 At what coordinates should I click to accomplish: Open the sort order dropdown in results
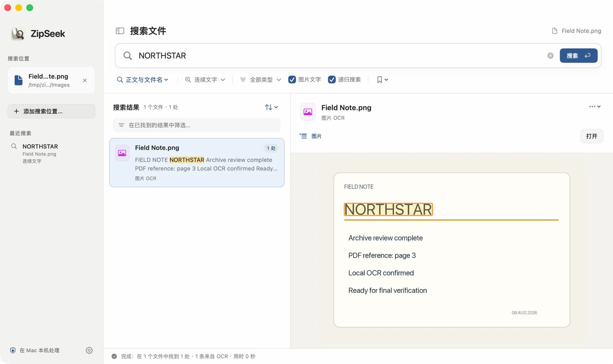coord(271,107)
